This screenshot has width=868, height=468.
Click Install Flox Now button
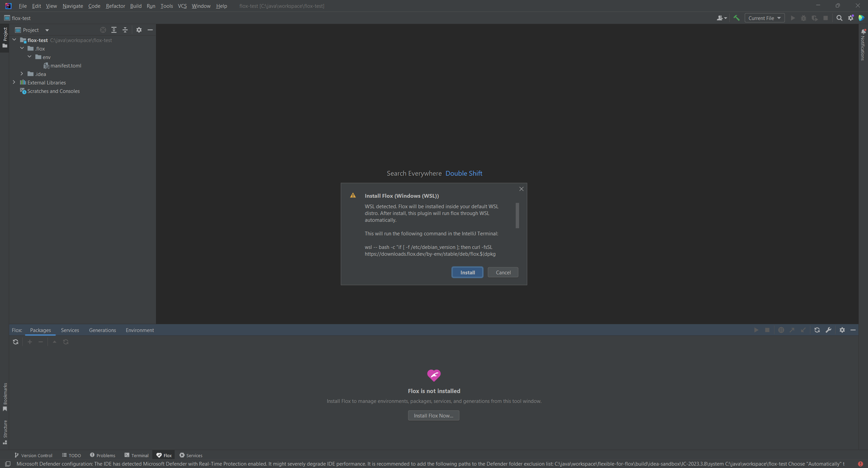[433, 415]
